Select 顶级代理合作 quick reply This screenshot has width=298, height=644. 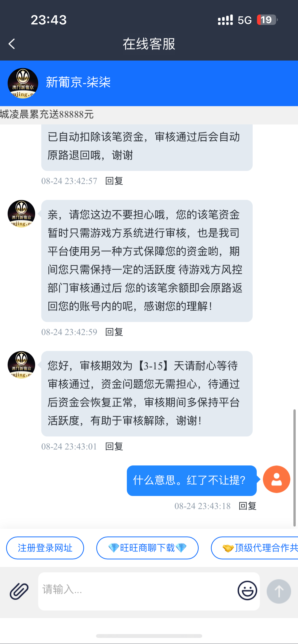[x=255, y=548]
